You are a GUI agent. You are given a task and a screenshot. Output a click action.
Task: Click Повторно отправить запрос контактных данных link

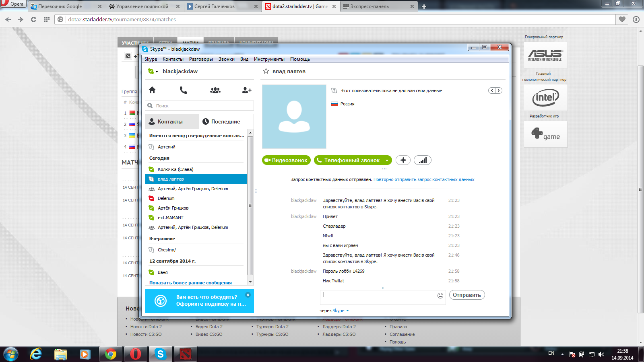[424, 179]
